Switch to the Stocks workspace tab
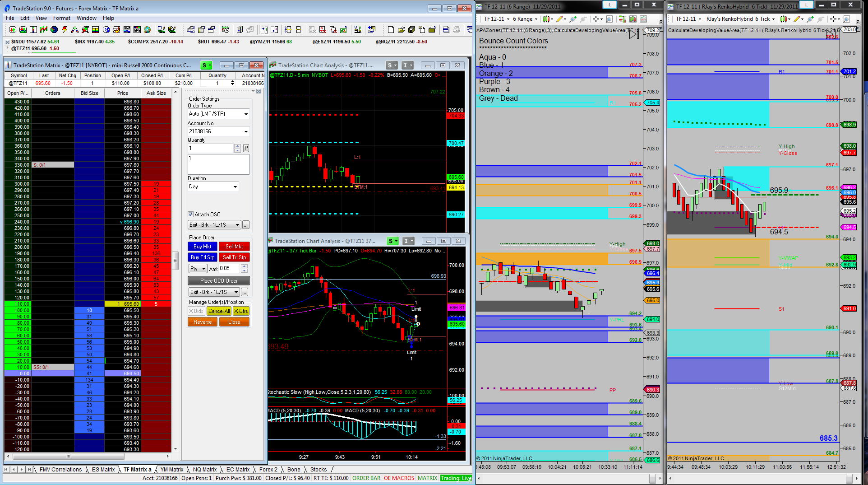This screenshot has height=485, width=868. tap(319, 470)
